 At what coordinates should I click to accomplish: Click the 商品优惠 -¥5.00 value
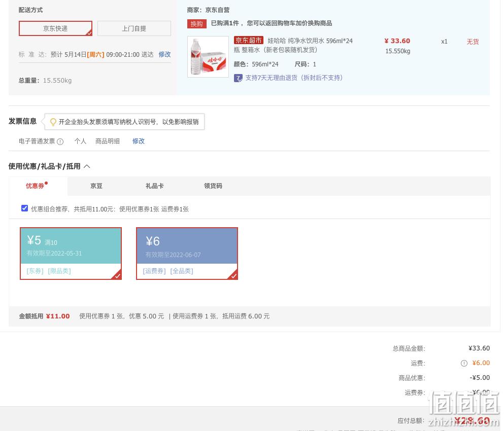[480, 378]
